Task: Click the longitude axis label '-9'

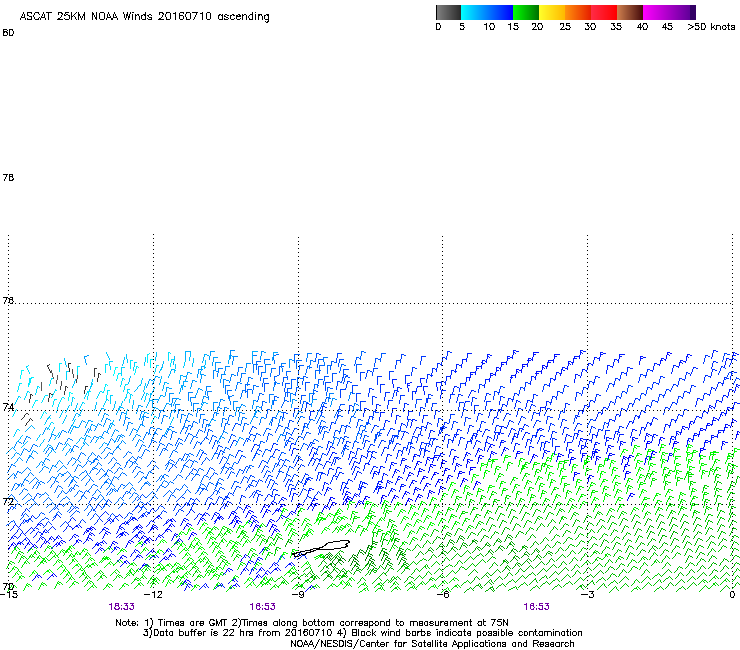Action: click(x=298, y=595)
